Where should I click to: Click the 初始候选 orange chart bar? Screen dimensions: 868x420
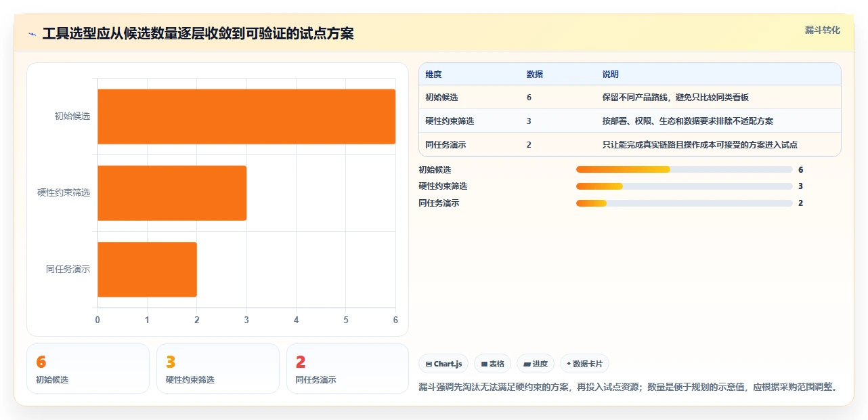[246, 117]
